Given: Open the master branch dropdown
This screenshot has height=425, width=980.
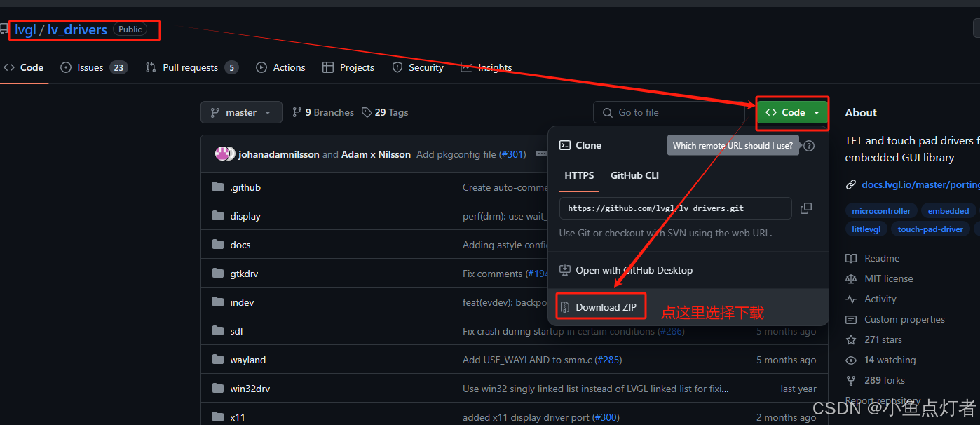Looking at the screenshot, I should coord(241,112).
